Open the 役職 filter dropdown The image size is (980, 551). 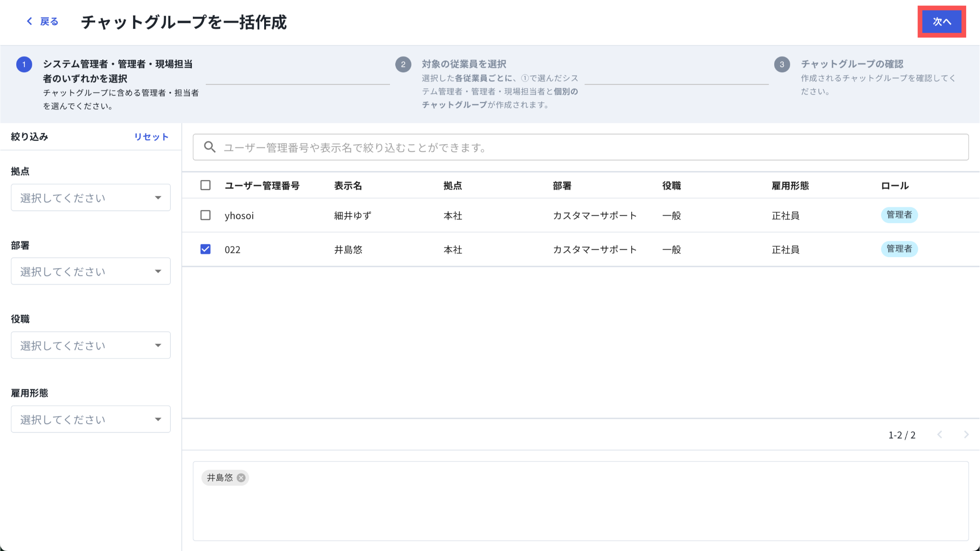tap(90, 345)
